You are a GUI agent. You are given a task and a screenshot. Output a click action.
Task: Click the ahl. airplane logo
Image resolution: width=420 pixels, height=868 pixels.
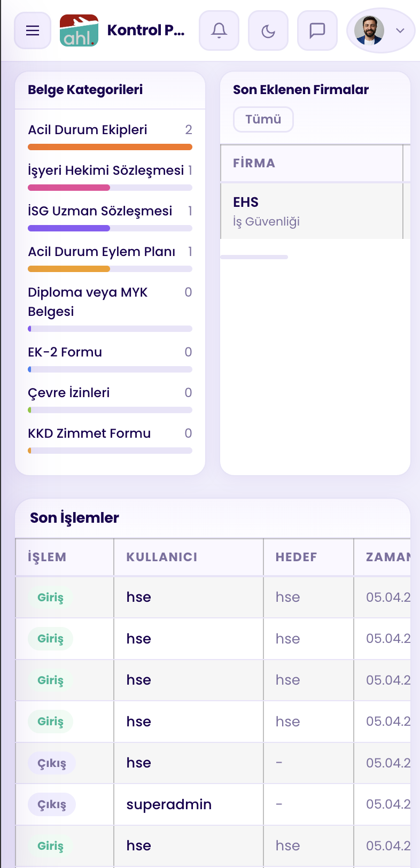pyautogui.click(x=79, y=30)
